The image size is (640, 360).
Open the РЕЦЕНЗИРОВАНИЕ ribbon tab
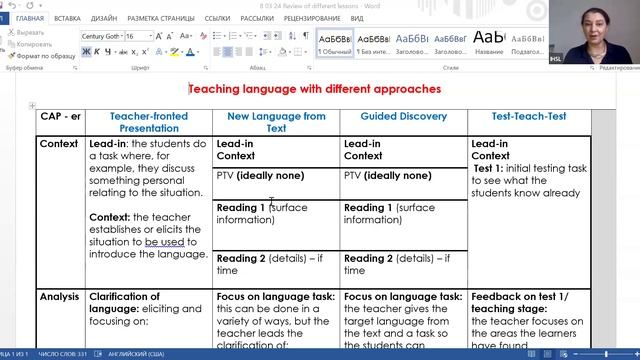pos(312,18)
